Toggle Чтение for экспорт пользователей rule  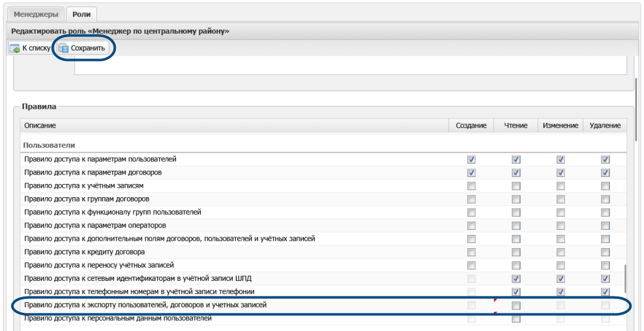click(x=516, y=305)
